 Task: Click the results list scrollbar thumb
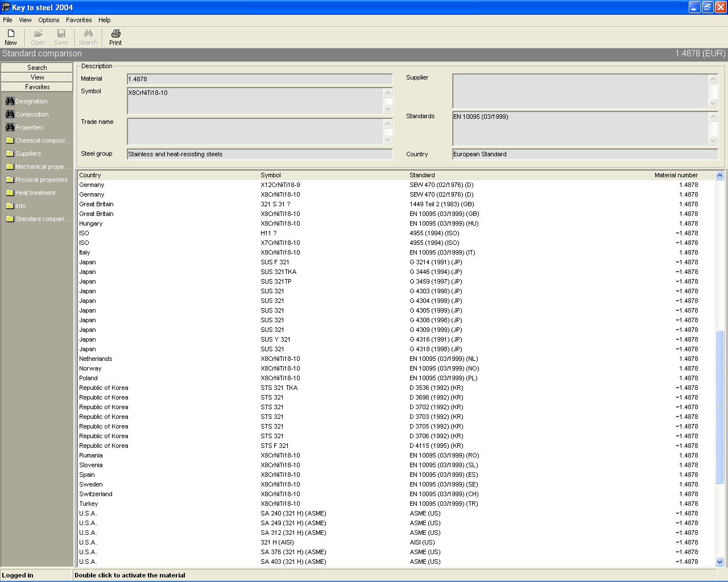pyautogui.click(x=719, y=406)
